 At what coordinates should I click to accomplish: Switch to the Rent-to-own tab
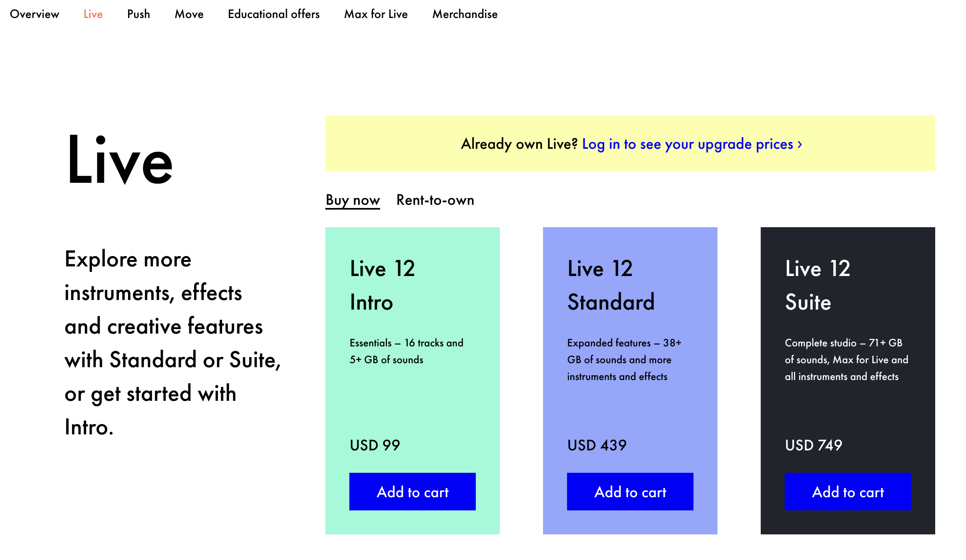pos(435,200)
